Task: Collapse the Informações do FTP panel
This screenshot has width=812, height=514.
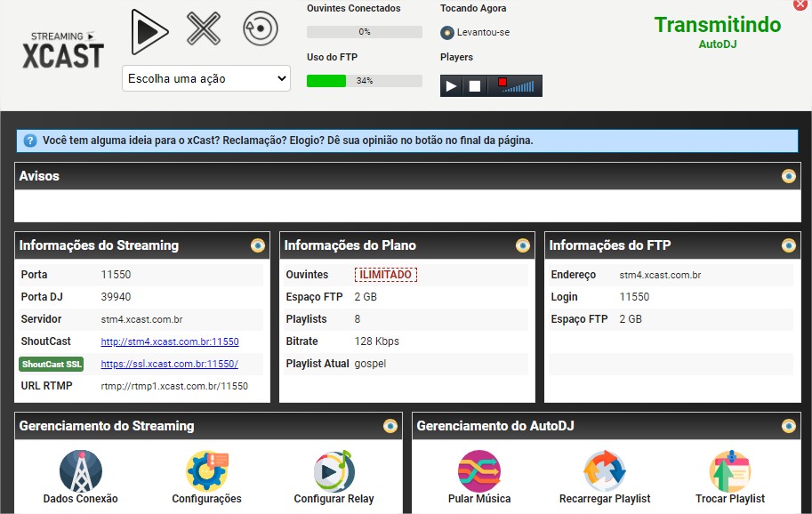Action: (789, 245)
